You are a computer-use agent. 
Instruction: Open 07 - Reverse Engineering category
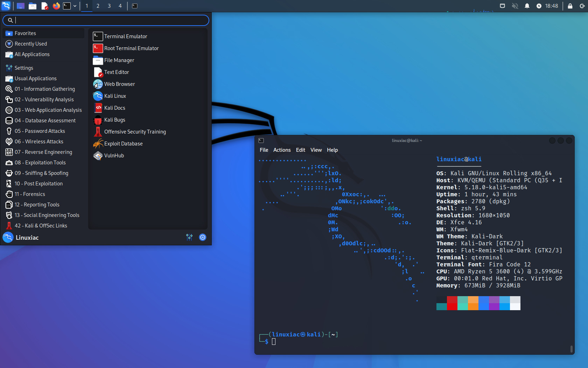click(43, 152)
